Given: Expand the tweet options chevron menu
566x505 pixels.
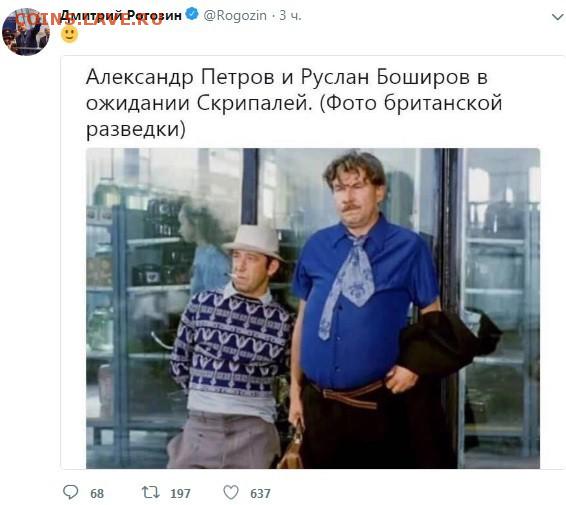Looking at the screenshot, I should point(558,17).
